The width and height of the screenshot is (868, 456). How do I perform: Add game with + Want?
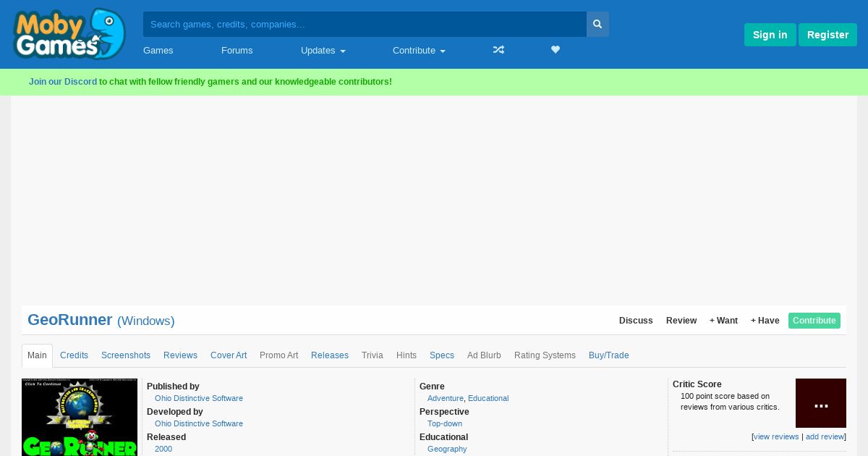[x=723, y=321]
